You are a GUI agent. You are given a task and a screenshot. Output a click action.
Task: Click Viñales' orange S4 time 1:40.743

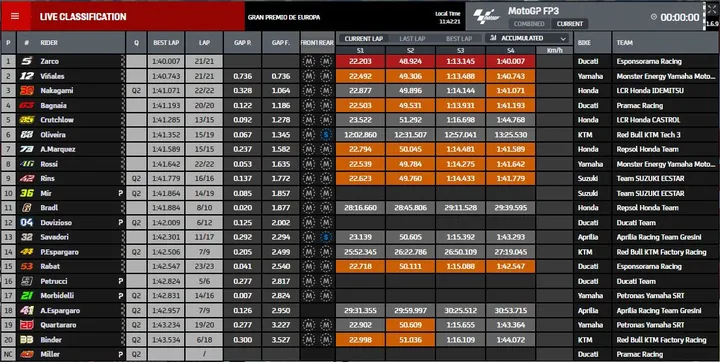pos(511,76)
